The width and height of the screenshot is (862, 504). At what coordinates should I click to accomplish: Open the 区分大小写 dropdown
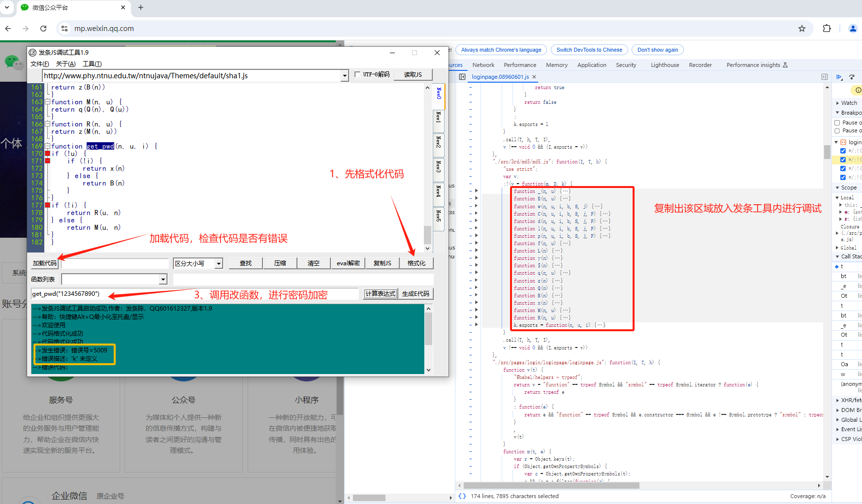[x=219, y=264]
